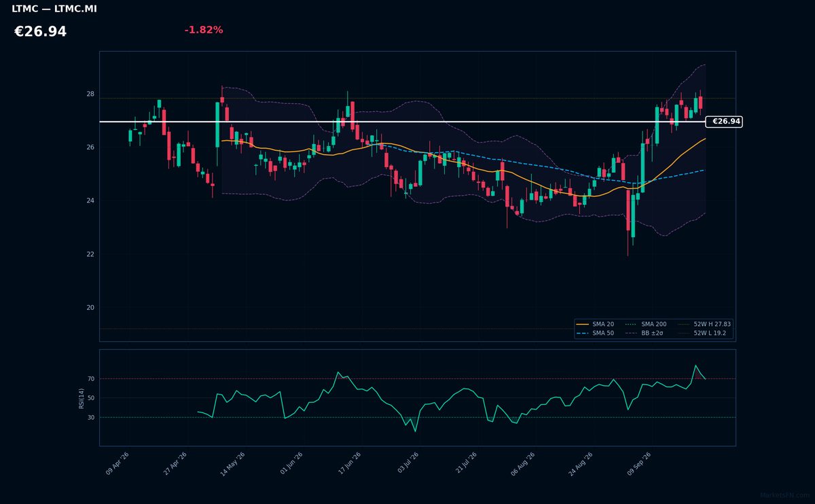Screen dimensions: 815x504
Task: Click the "09 Apr '26" date label
Action: coord(117,464)
